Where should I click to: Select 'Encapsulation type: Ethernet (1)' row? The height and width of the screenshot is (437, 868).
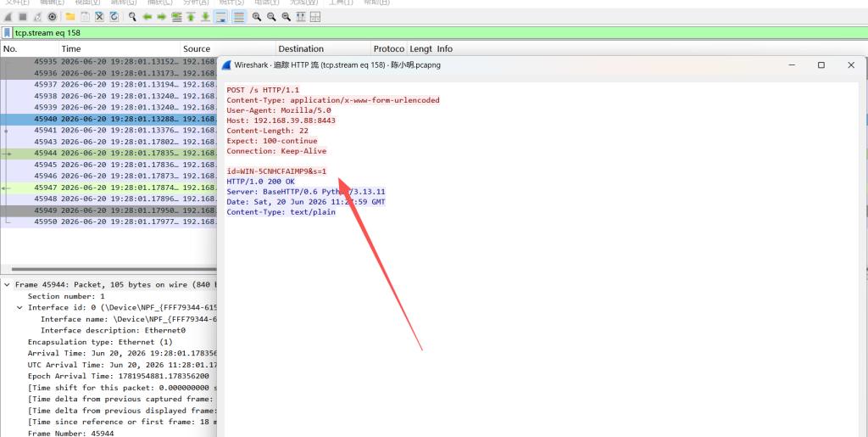100,342
